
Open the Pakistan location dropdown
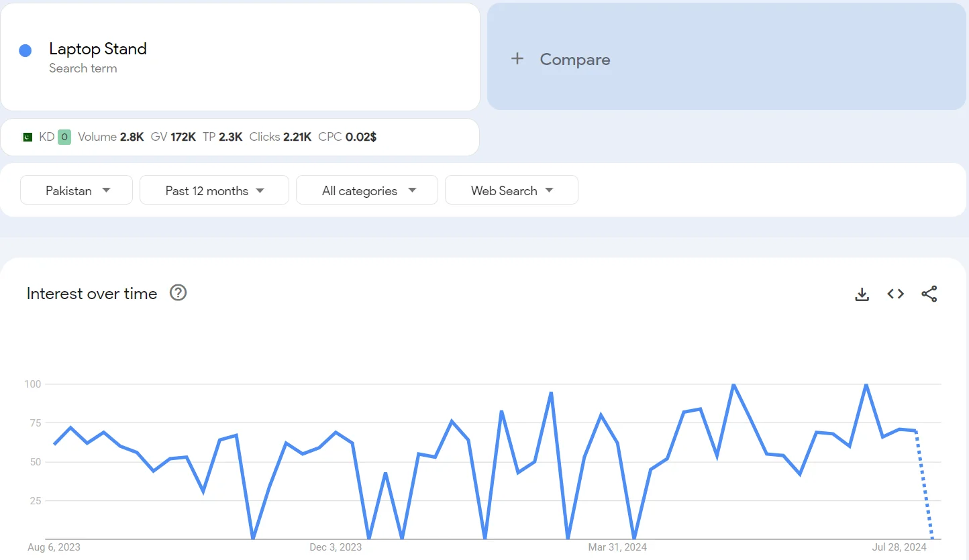76,190
